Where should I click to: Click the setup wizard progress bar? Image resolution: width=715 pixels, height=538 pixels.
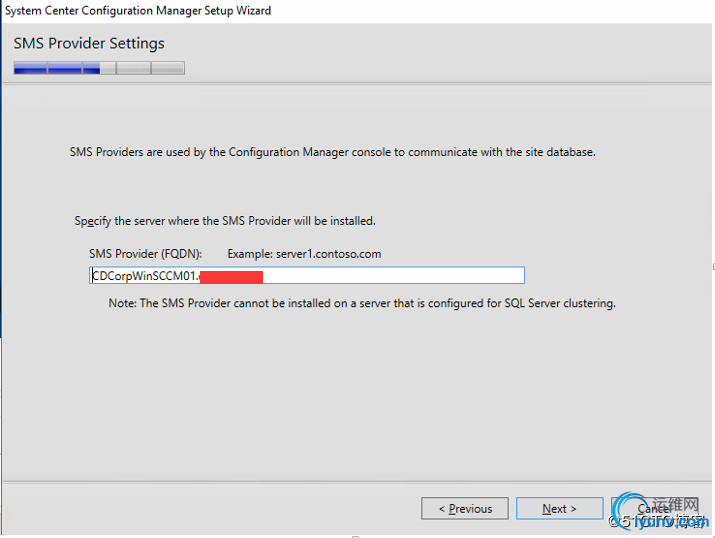pos(99,68)
